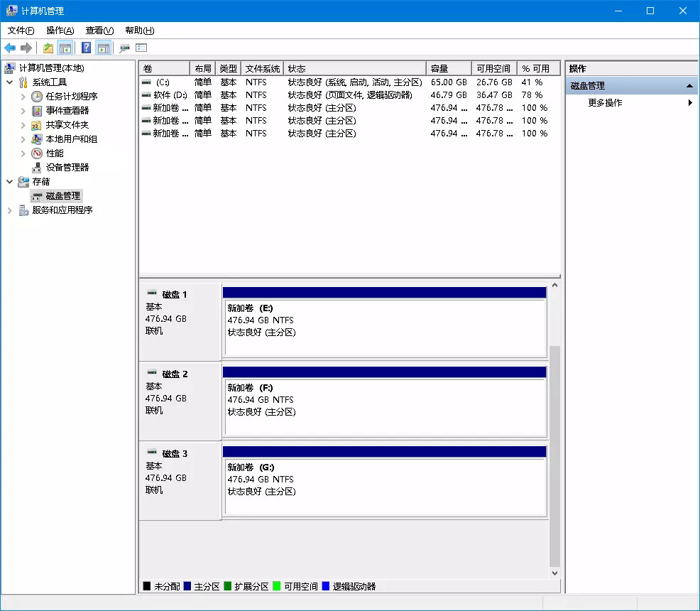The image size is (700, 611).
Task: Click the dark blue 主分区 legend swatch
Action: click(x=187, y=586)
